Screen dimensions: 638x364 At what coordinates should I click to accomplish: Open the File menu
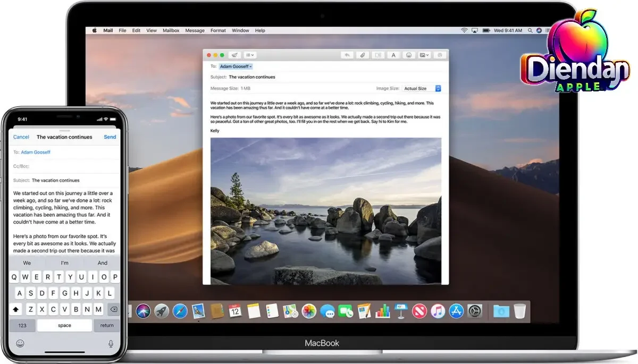tap(122, 30)
